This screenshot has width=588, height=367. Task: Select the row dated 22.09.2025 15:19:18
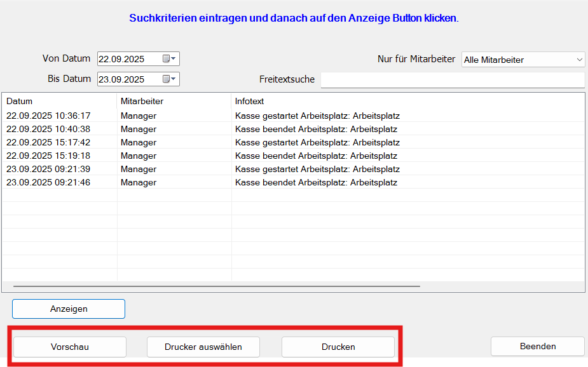click(x=294, y=156)
